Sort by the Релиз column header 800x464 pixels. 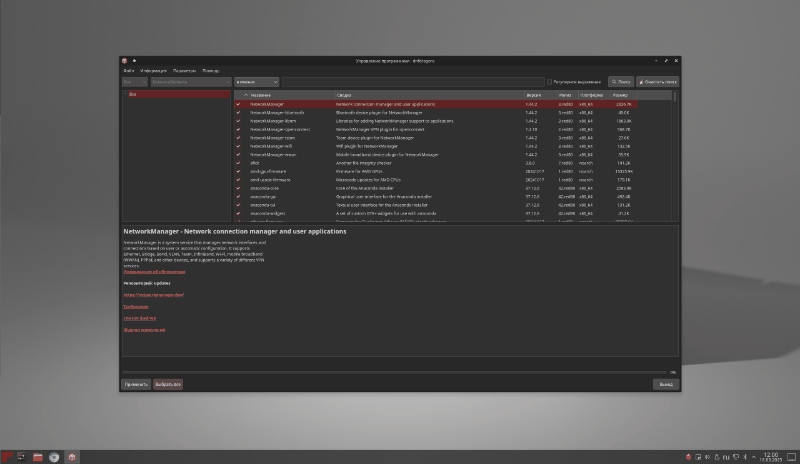(x=567, y=95)
